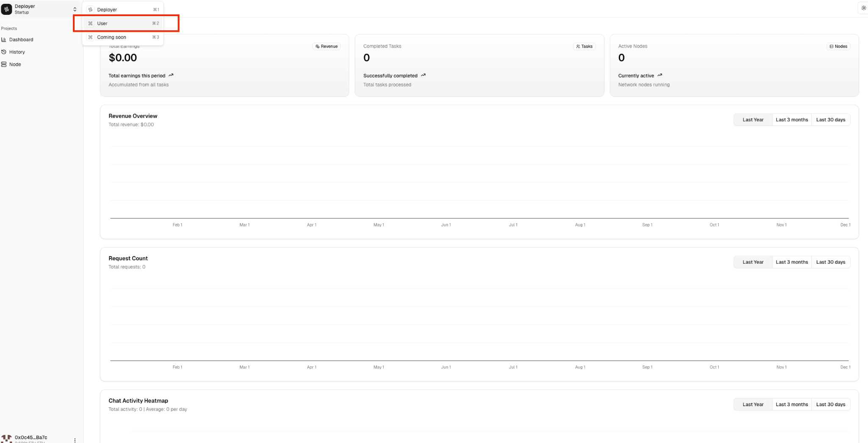Viewport: 868px width, 443px height.
Task: Select Last Year for Revenue Overview
Action: (753, 120)
